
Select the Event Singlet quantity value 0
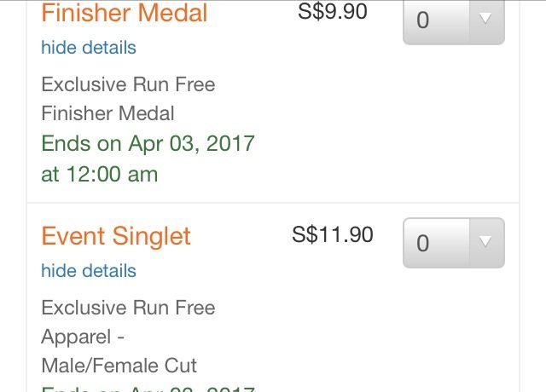[423, 243]
